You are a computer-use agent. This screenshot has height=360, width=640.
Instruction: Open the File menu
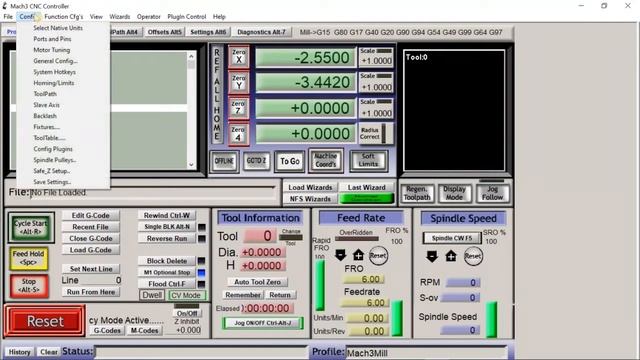coord(8,17)
